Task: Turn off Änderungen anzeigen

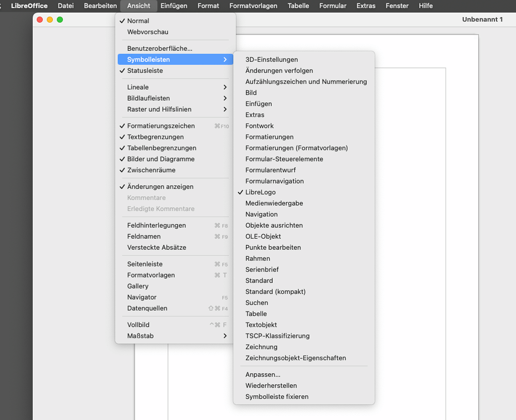Action: (x=160, y=186)
